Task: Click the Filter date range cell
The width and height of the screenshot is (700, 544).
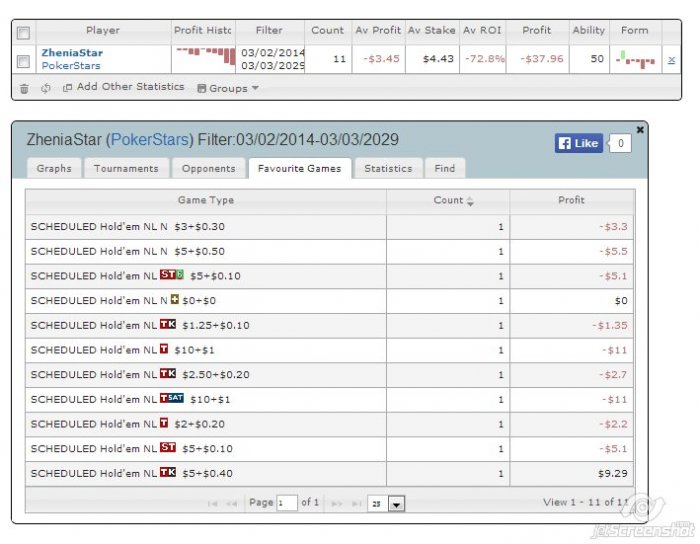Action: [x=270, y=59]
